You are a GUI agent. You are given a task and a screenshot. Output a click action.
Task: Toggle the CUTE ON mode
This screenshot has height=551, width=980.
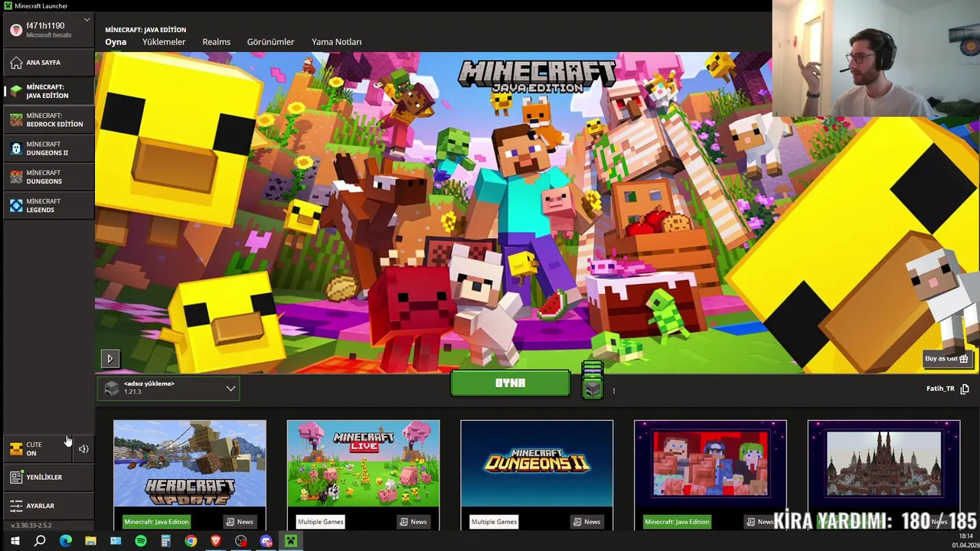click(38, 449)
